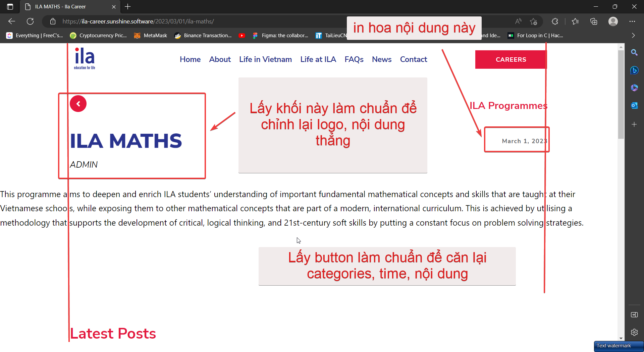This screenshot has width=644, height=352.
Task: Open the Contact menu item
Action: tap(414, 59)
